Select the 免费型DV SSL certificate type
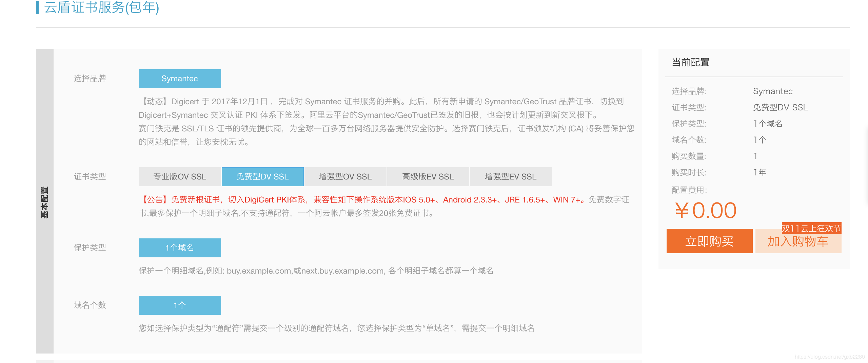 pos(262,177)
